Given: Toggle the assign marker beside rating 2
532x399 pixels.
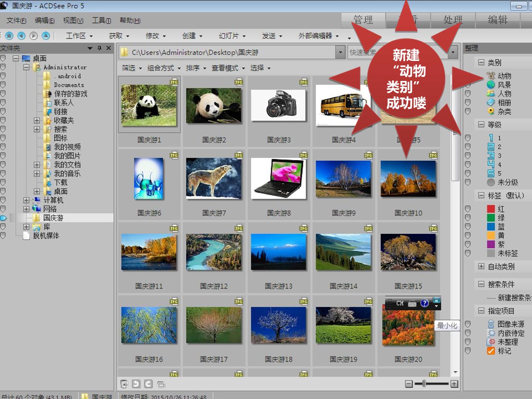Looking at the screenshot, I should tap(468, 147).
